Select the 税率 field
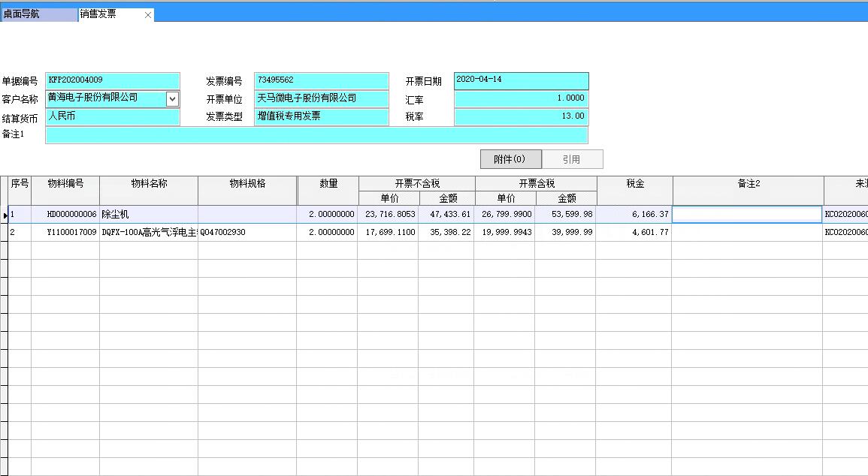 [521, 116]
